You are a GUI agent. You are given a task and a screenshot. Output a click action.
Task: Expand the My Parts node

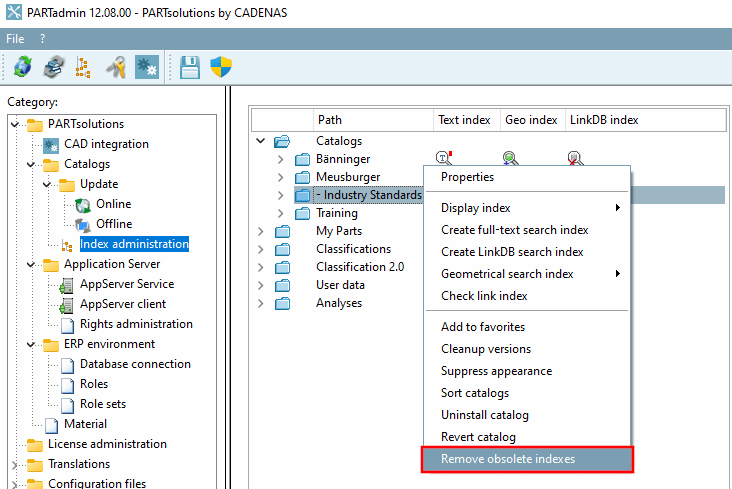pos(262,231)
